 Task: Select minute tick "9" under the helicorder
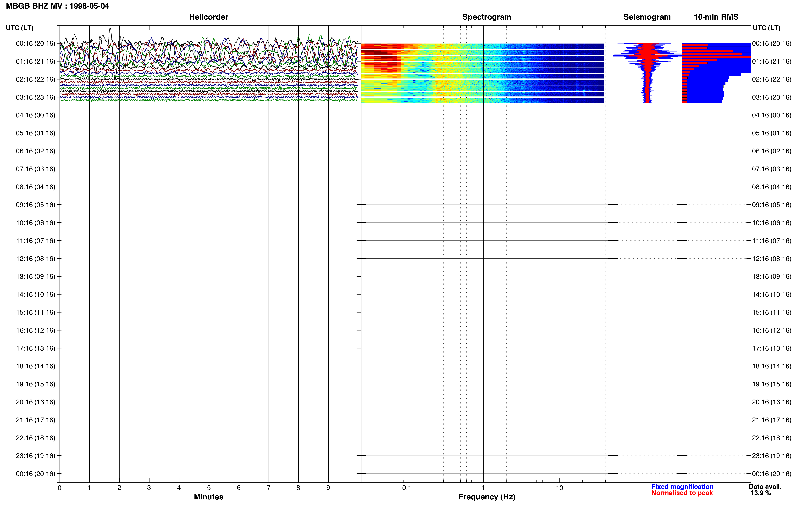[328, 488]
